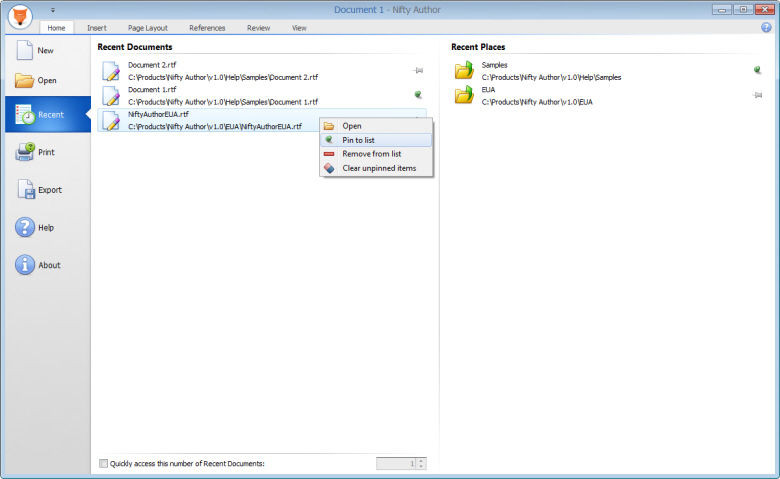Click path ending EUA\NiftyAuthorEUA.rtf
780x479 pixels.
click(214, 127)
